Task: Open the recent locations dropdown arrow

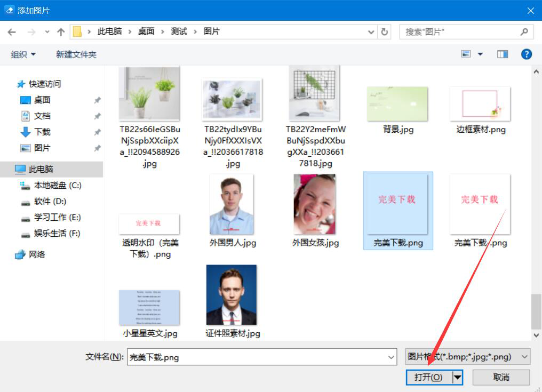Action: (47, 32)
